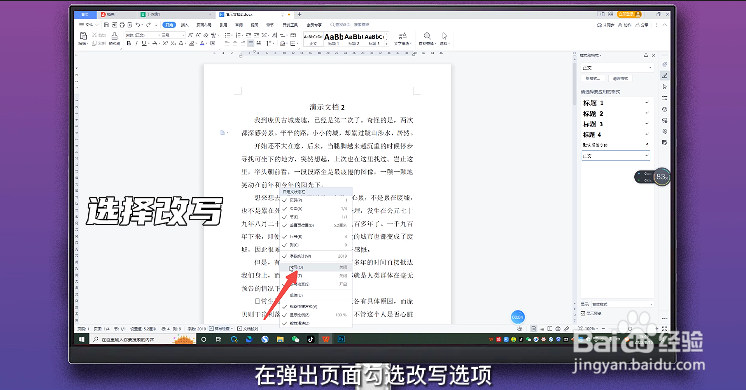Toggle 设置值 option in the status bar menu
746x390 pixels.
(x=315, y=225)
